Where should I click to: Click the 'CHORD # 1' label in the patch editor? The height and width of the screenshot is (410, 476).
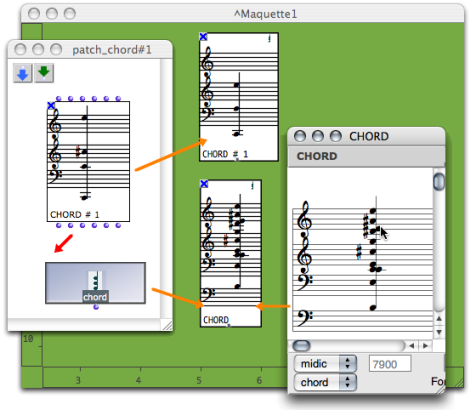click(75, 215)
